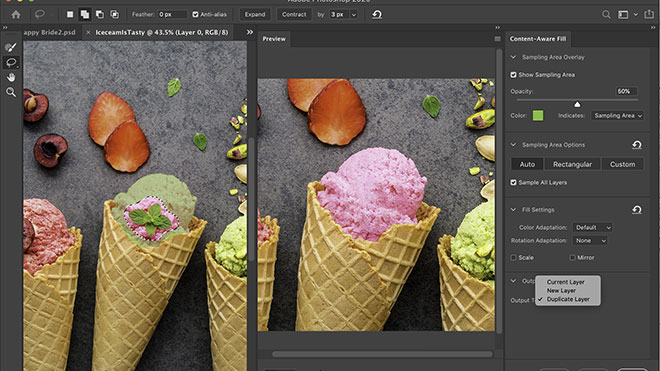Select the IceceamIsTasty document tab
The image size is (660, 371).
coord(162,32)
